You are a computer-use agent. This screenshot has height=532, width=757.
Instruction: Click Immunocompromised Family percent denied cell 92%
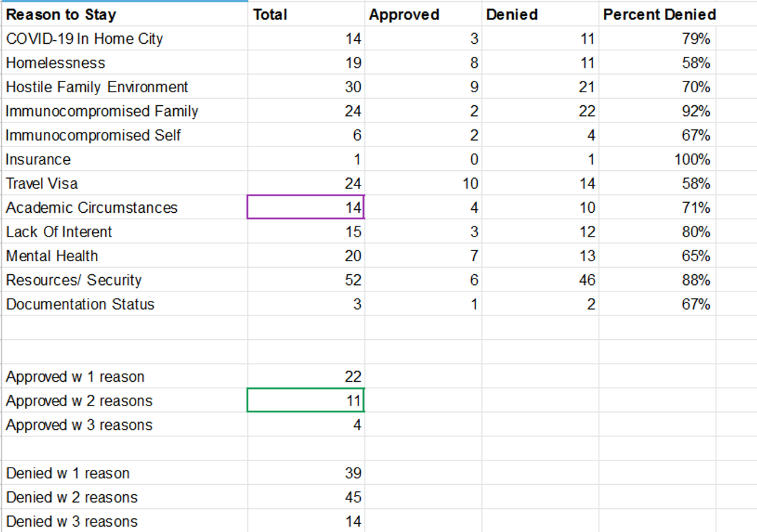pos(658,111)
